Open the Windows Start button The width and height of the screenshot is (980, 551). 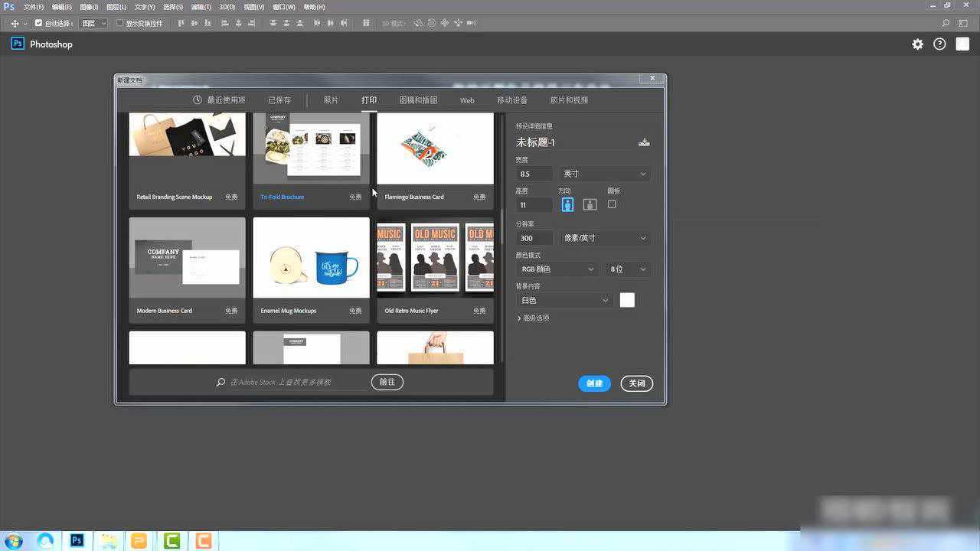(13, 541)
